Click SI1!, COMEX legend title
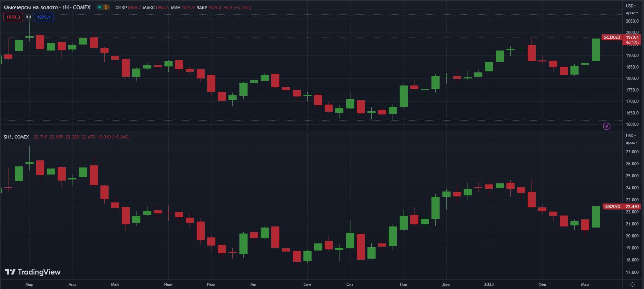 [16, 137]
